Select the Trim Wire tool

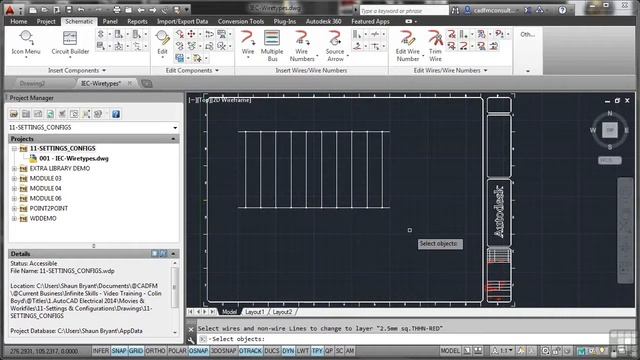(435, 46)
